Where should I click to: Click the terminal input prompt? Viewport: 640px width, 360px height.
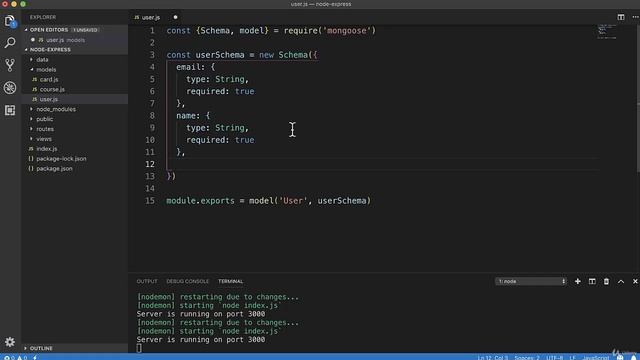139,348
